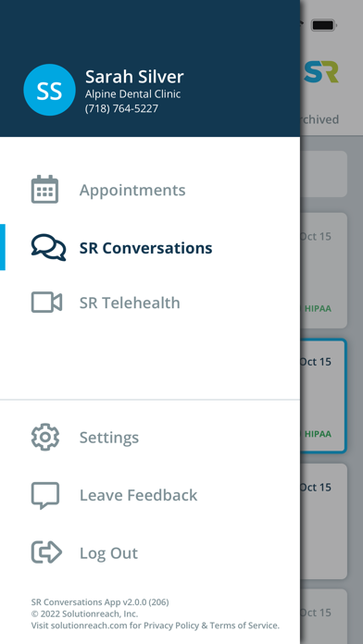Go to SR Telehealth menu label
Viewport: 363px width, 644px height.
coord(130,303)
